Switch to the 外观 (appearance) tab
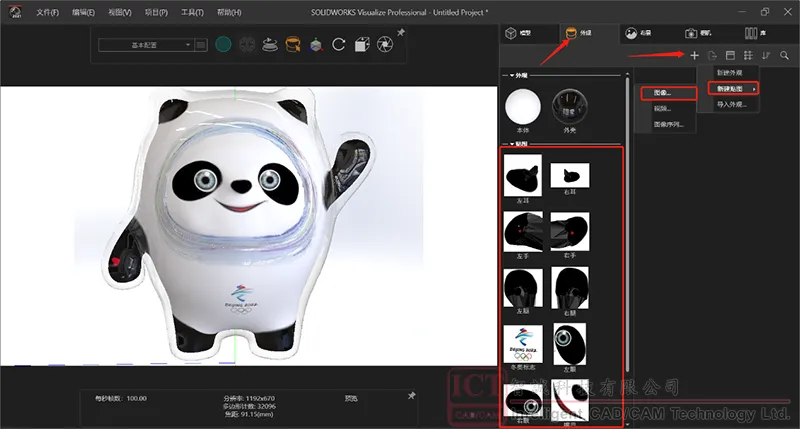 click(x=579, y=33)
